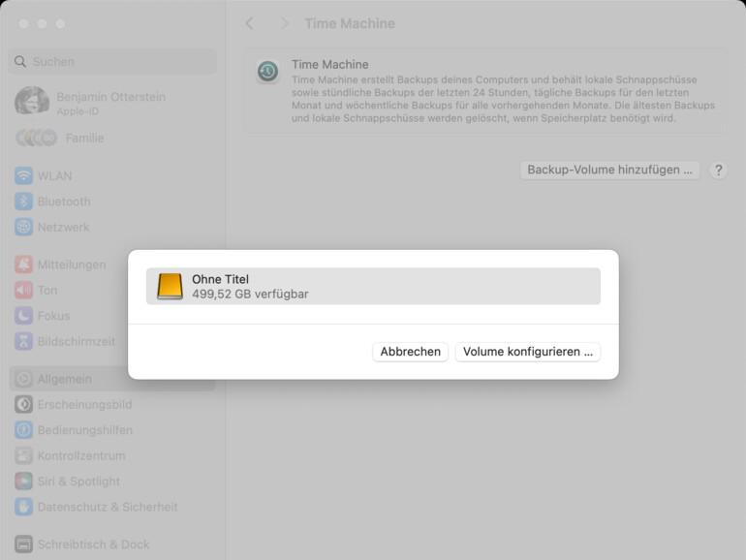
Task: Click the Datenschutz & Sicherheit hand icon
Action: pyautogui.click(x=23, y=507)
